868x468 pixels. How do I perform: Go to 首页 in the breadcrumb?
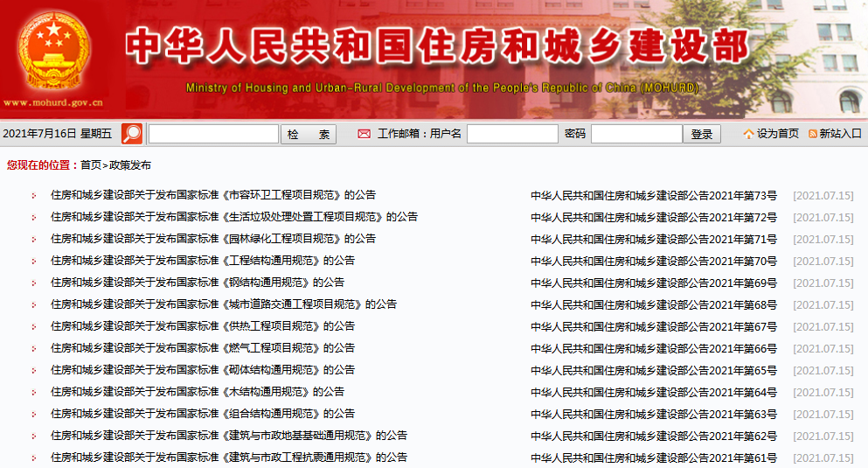pyautogui.click(x=91, y=164)
